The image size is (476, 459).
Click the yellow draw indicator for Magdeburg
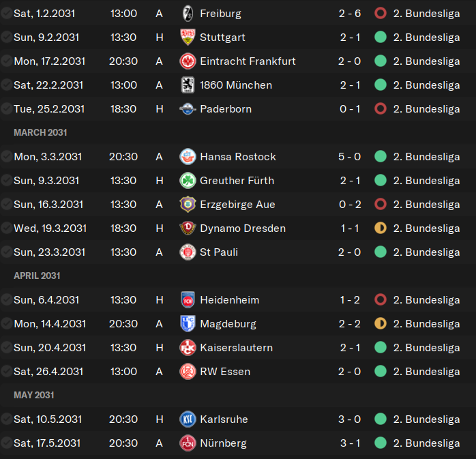tap(381, 323)
